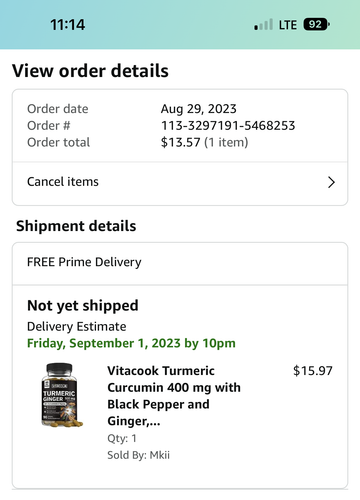This screenshot has width=360, height=500.
Task: Open Vitacook Turmeric Curcumin product title
Action: pyautogui.click(x=174, y=396)
